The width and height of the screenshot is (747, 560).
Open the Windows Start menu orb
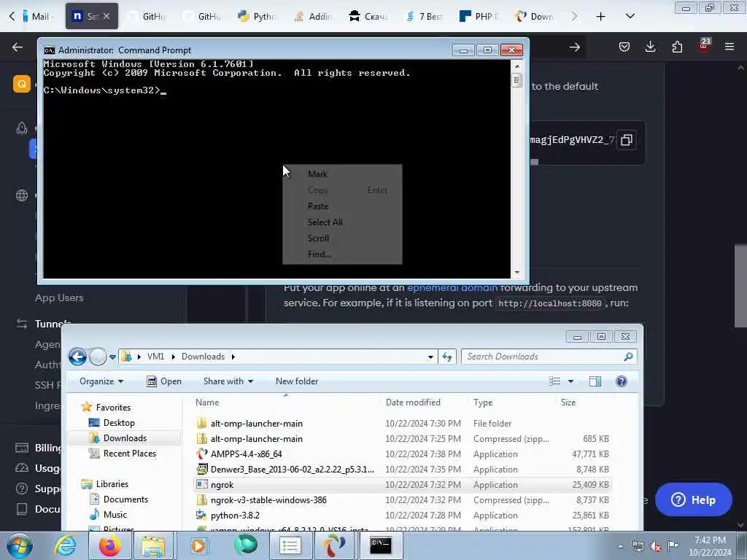20,545
